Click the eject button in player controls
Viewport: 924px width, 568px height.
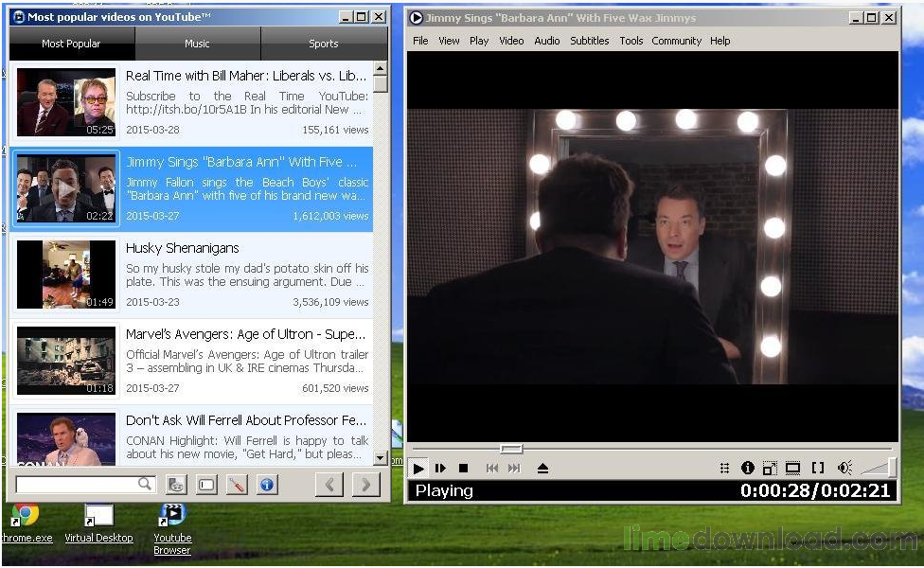pos(542,469)
